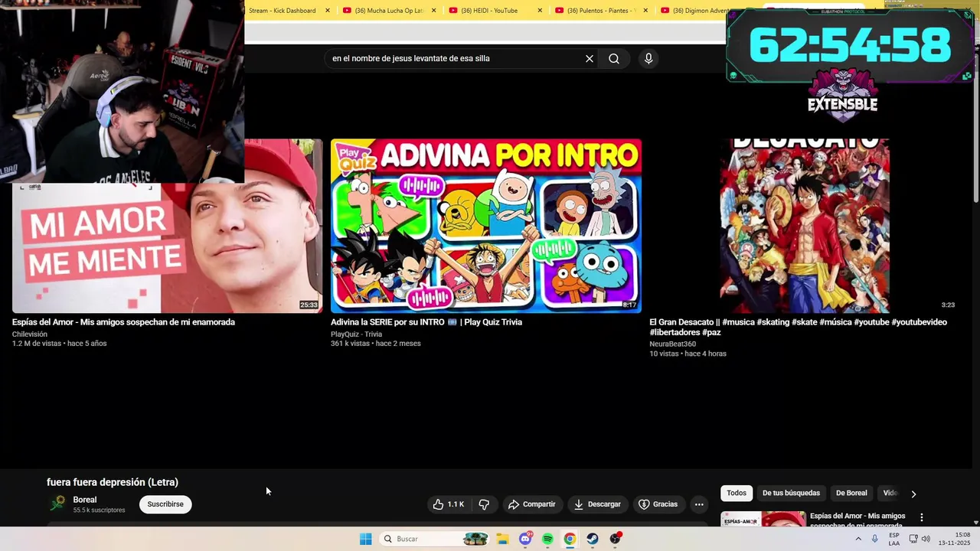The height and width of the screenshot is (551, 980).
Task: Switch to Mucha Lucha Op tab
Action: click(389, 11)
